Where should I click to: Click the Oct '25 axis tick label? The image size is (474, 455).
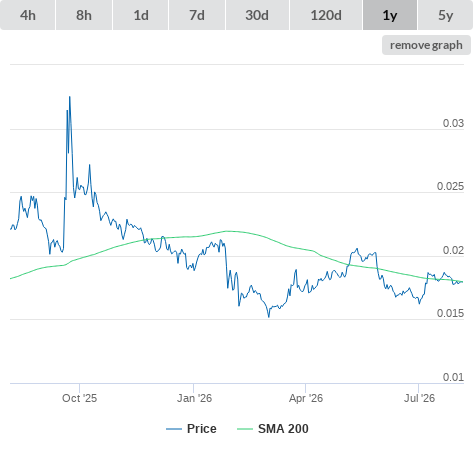(x=79, y=398)
